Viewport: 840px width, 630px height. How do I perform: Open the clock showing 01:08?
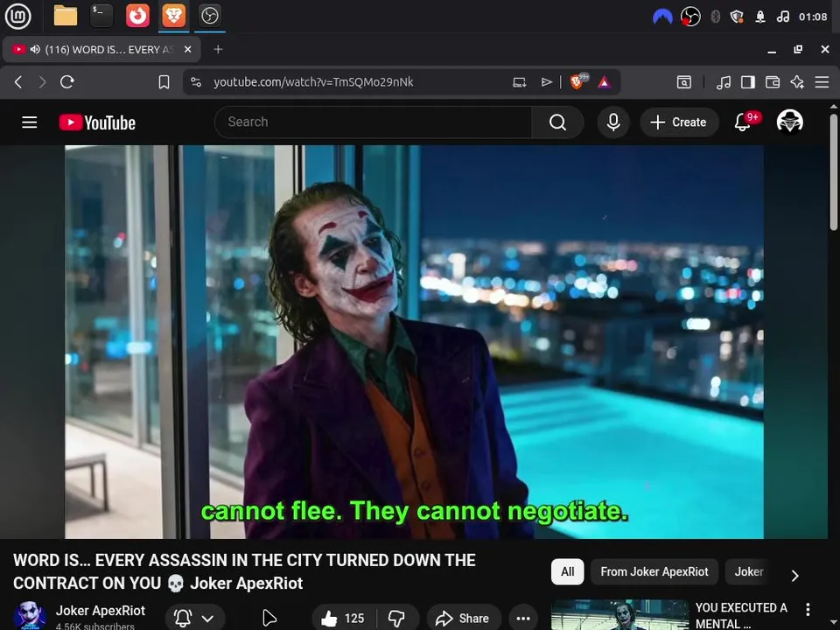(x=813, y=17)
